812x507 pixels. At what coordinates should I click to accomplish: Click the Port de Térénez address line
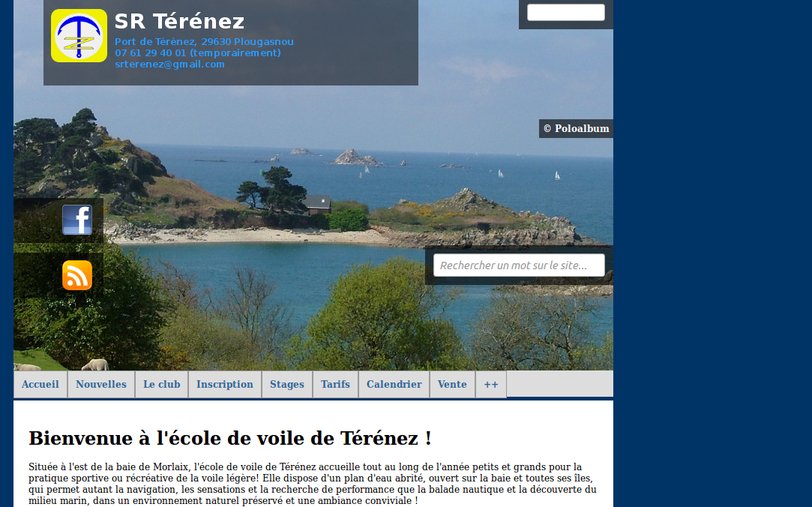click(x=204, y=42)
